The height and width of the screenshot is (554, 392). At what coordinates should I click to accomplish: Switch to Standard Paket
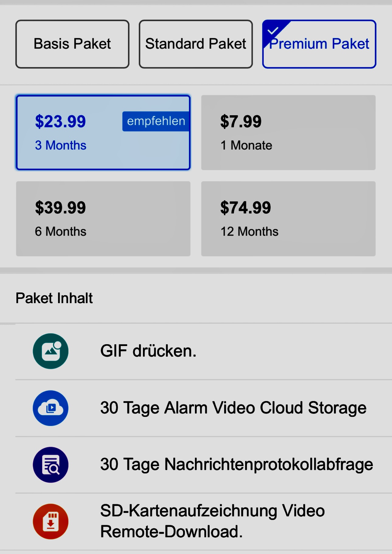[x=196, y=44]
